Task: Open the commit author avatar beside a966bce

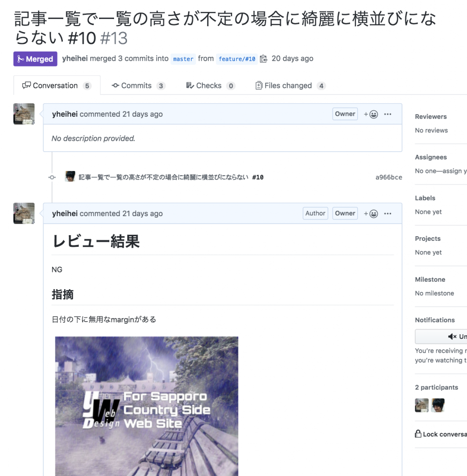Action: (x=70, y=176)
